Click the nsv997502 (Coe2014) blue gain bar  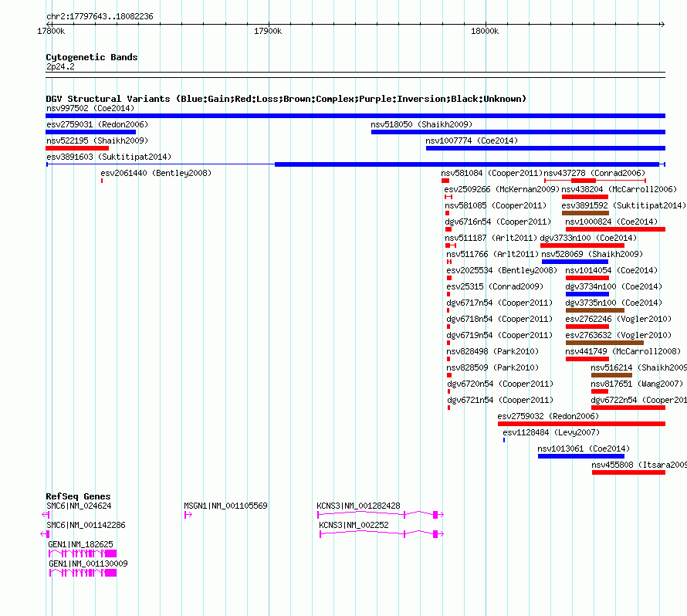(x=355, y=116)
